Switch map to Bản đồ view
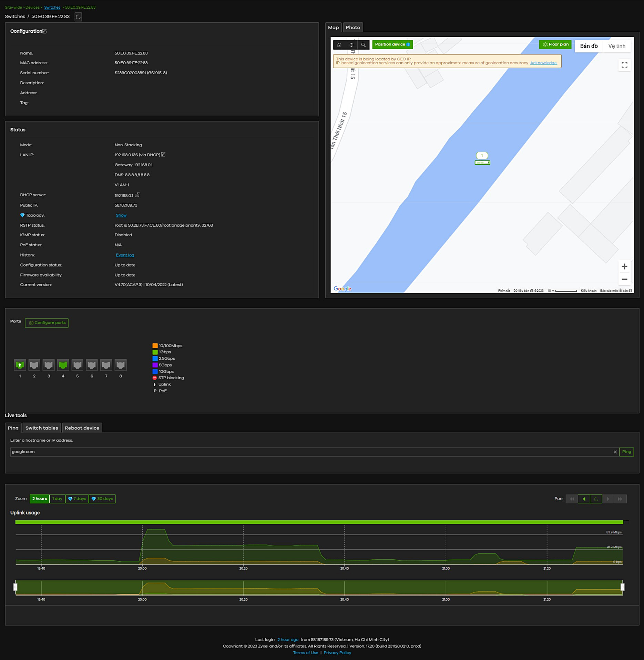Image resolution: width=644 pixels, height=660 pixels. pyautogui.click(x=589, y=46)
